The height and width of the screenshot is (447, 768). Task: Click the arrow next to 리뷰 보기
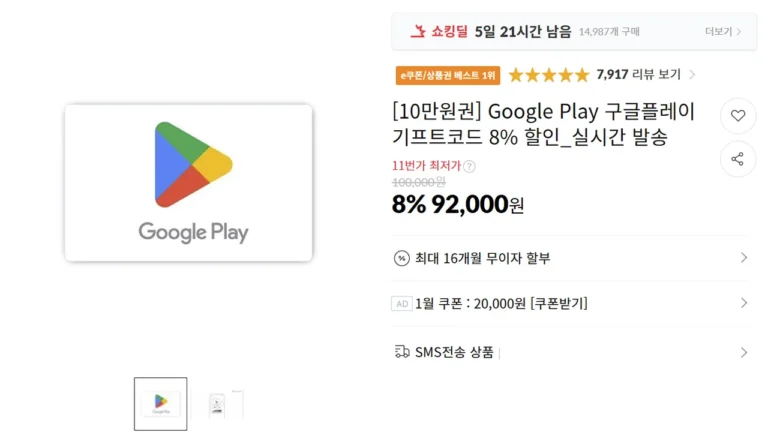[692, 75]
